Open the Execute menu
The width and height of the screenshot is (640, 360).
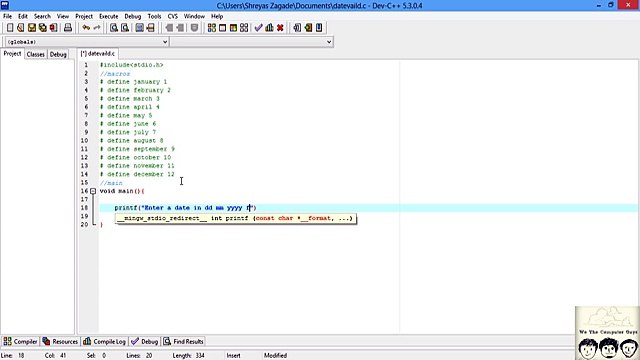109,16
